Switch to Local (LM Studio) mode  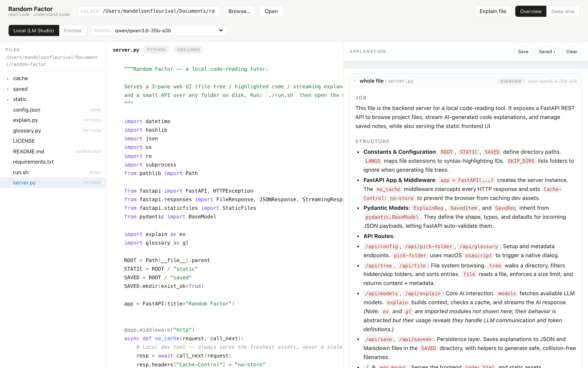coord(34,30)
